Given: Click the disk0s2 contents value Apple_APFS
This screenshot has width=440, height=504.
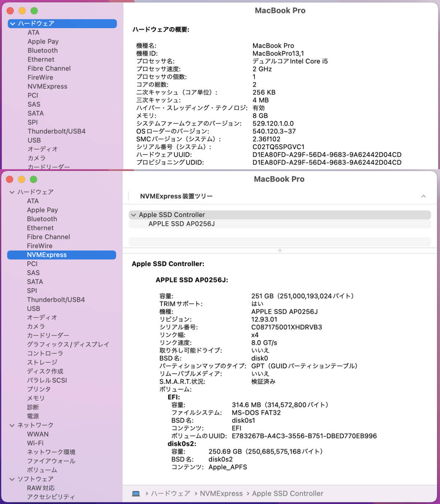Looking at the screenshot, I should 228,467.
